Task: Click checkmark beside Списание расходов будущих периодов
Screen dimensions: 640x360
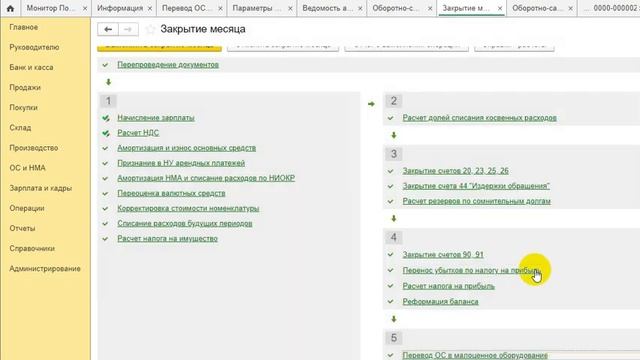Action: 105,224
